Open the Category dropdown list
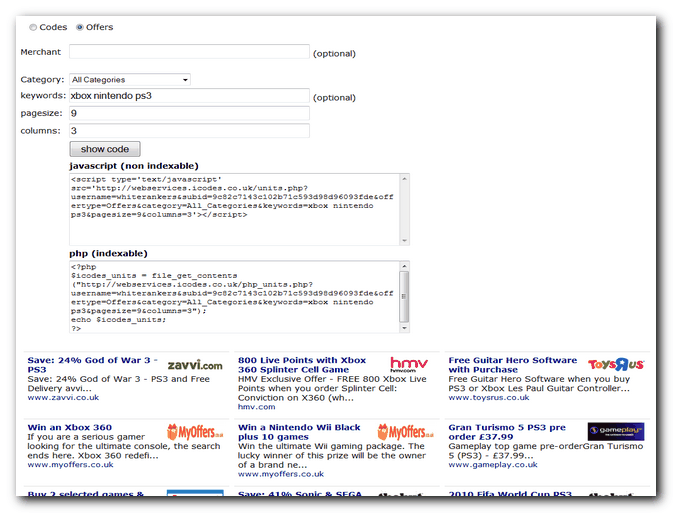 (129, 79)
